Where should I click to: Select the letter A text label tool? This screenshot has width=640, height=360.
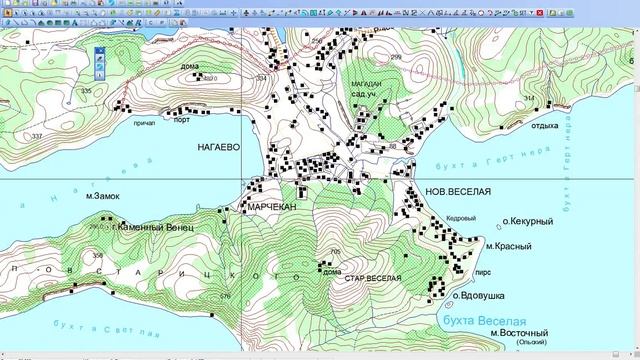pyautogui.click(x=75, y=23)
